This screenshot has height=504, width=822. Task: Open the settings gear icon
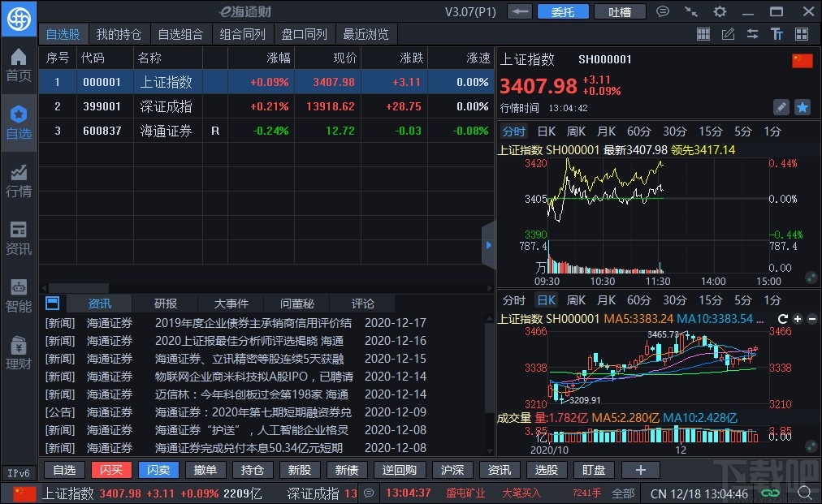pyautogui.click(x=720, y=11)
